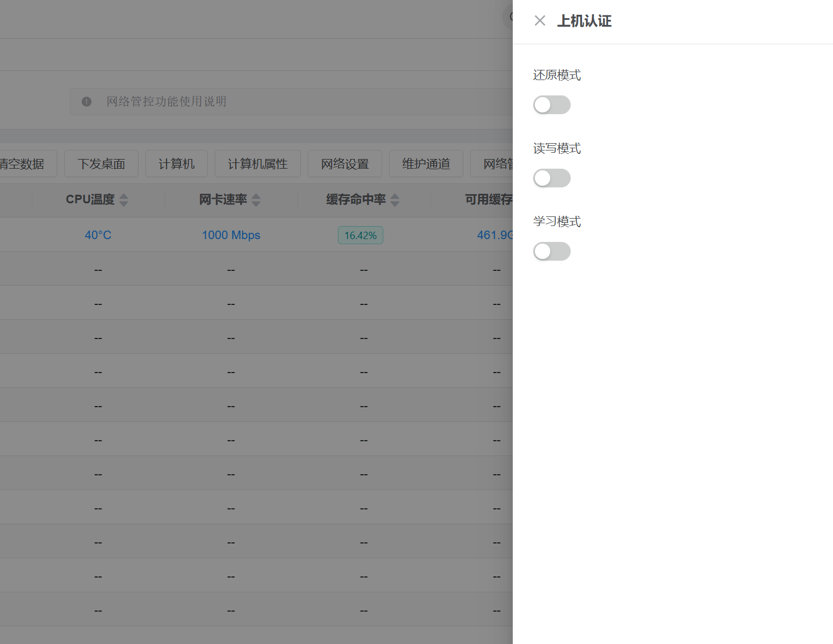Select the 计算机 action button
The width and height of the screenshot is (833, 644).
[x=176, y=164]
